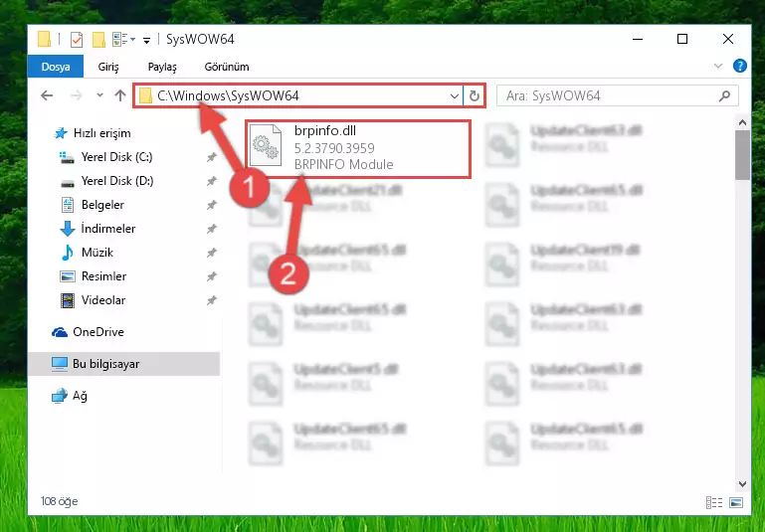Screen dimensions: 765x532
Task: Click the pin icon beside Yerel Disk (D:)
Action: tap(211, 181)
